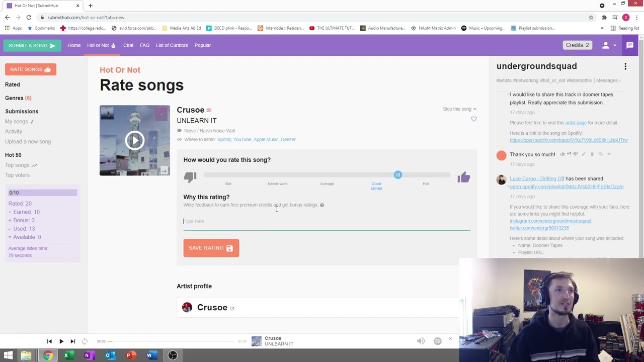
Task: Click play in bottom player bar
Action: [61, 341]
